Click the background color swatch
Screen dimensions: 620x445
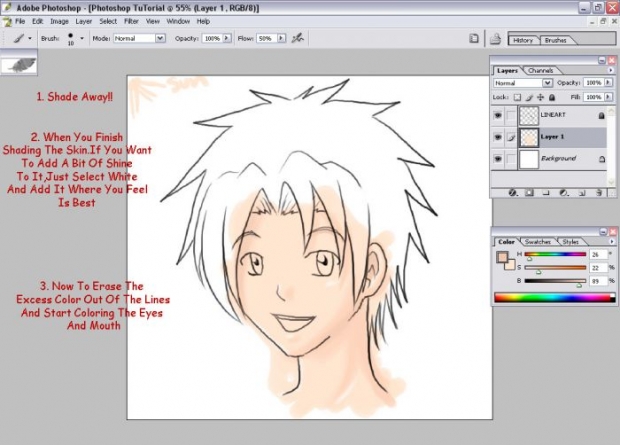(510, 265)
